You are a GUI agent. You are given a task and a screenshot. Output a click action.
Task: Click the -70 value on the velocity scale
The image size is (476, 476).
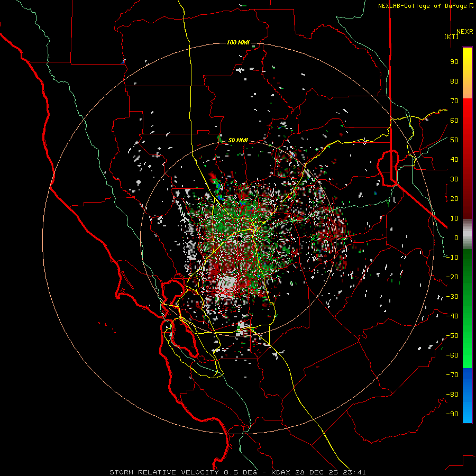pos(452,375)
